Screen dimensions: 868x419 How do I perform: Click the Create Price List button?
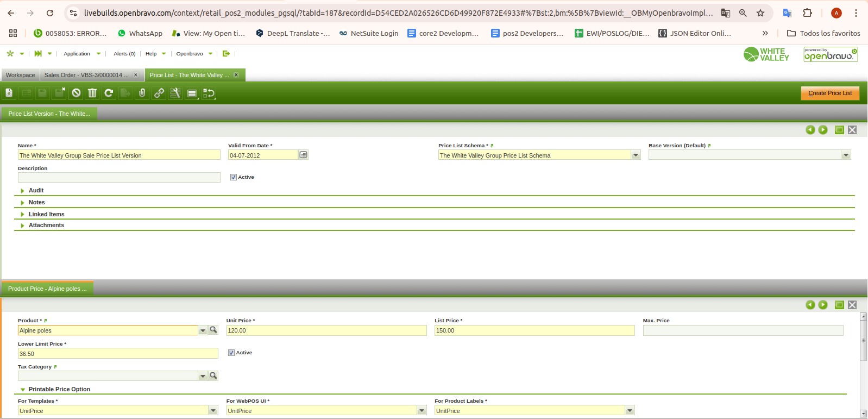(829, 93)
